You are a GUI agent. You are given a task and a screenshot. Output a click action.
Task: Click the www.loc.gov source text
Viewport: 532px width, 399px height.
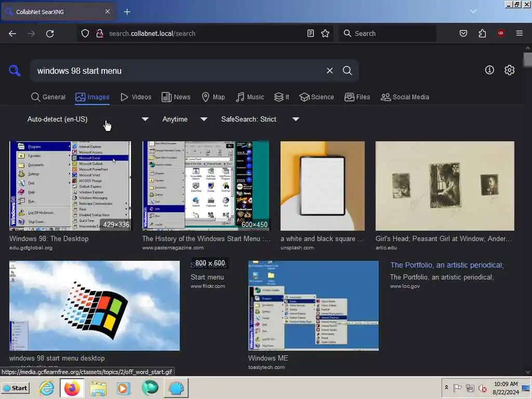tap(405, 286)
